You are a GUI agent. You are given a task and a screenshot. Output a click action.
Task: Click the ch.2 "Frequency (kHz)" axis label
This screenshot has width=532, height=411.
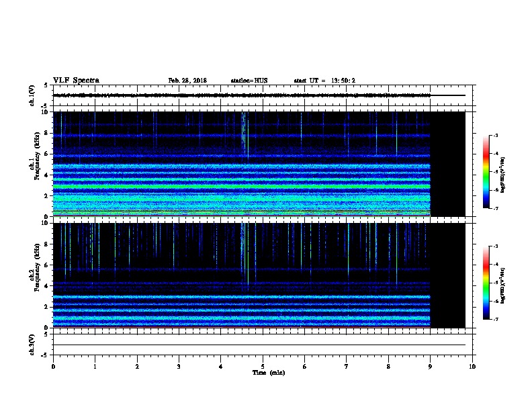click(37, 267)
